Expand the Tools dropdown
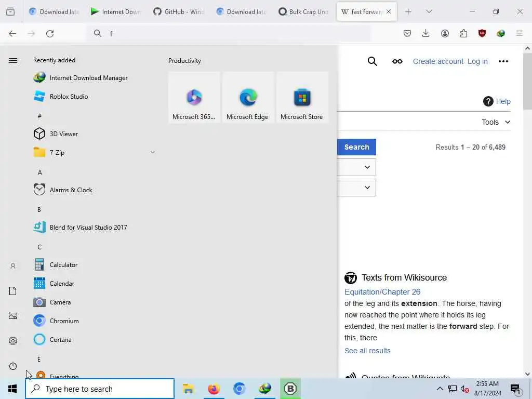Image resolution: width=532 pixels, height=399 pixels. 496,122
